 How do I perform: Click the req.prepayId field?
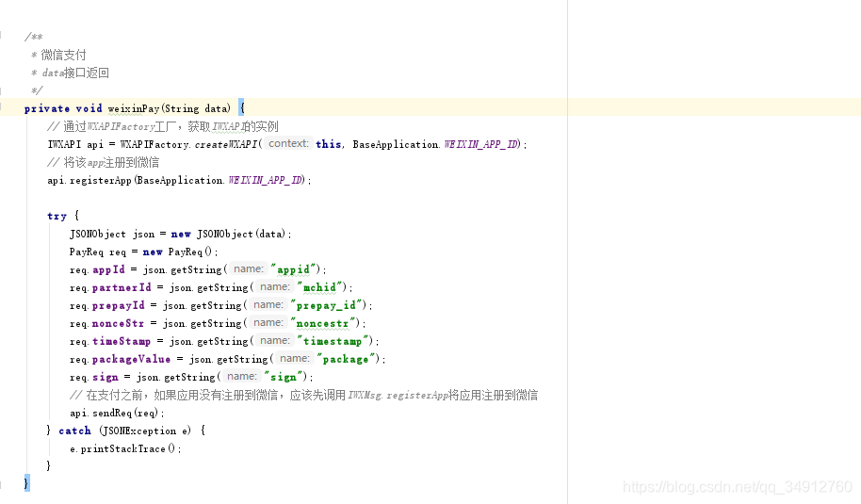pos(107,305)
